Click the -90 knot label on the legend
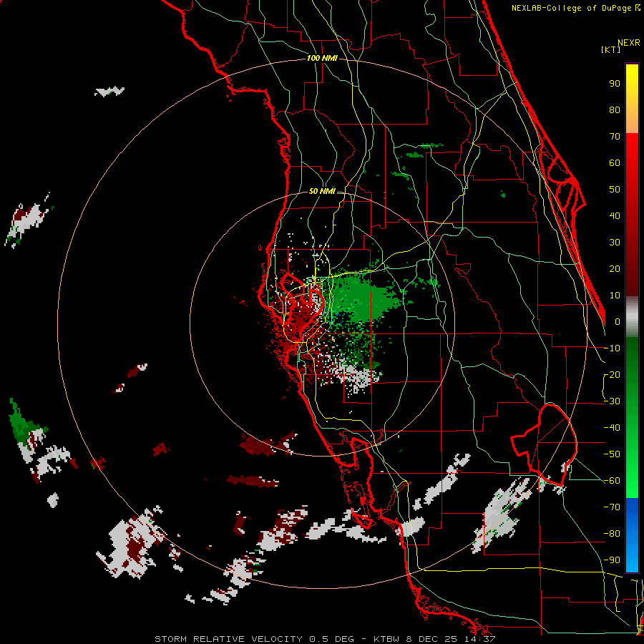 point(612,560)
